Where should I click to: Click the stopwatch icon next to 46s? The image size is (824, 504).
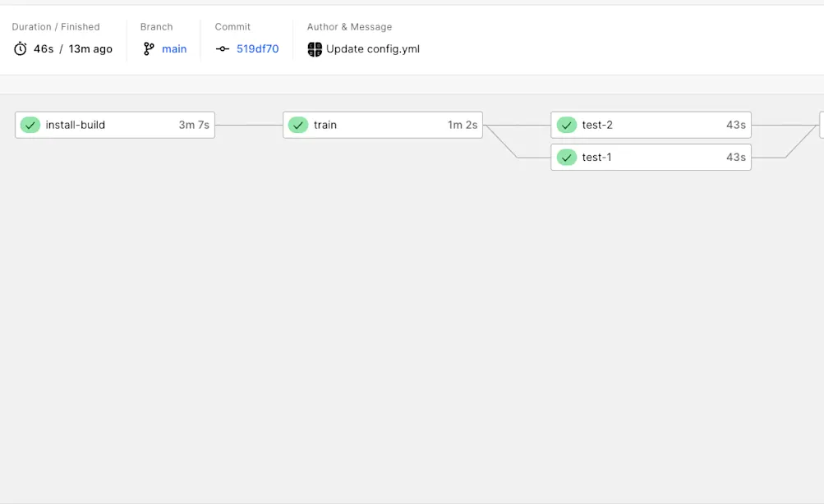[x=21, y=48]
